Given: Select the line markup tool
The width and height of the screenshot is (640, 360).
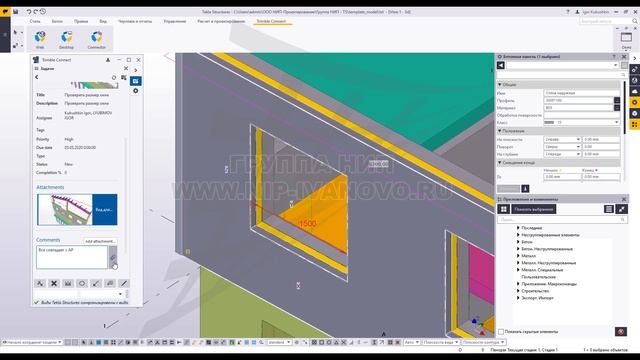Looking at the screenshot, I should click(124, 283).
